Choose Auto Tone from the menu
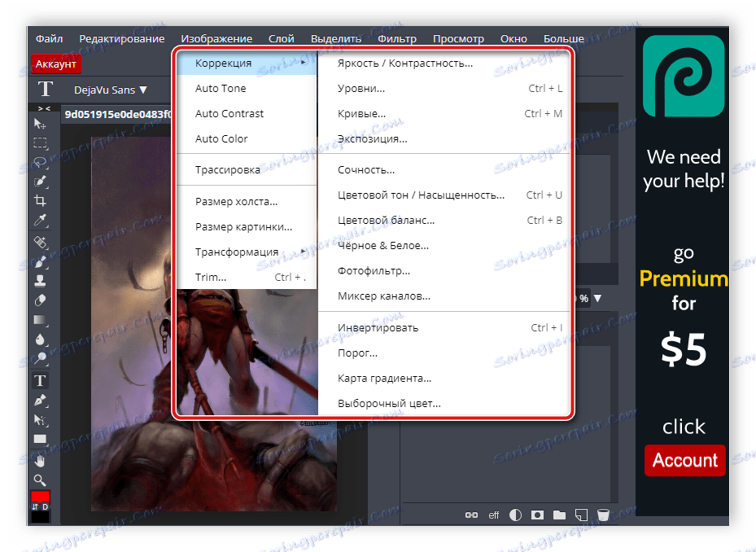This screenshot has width=756, height=552. (247, 88)
